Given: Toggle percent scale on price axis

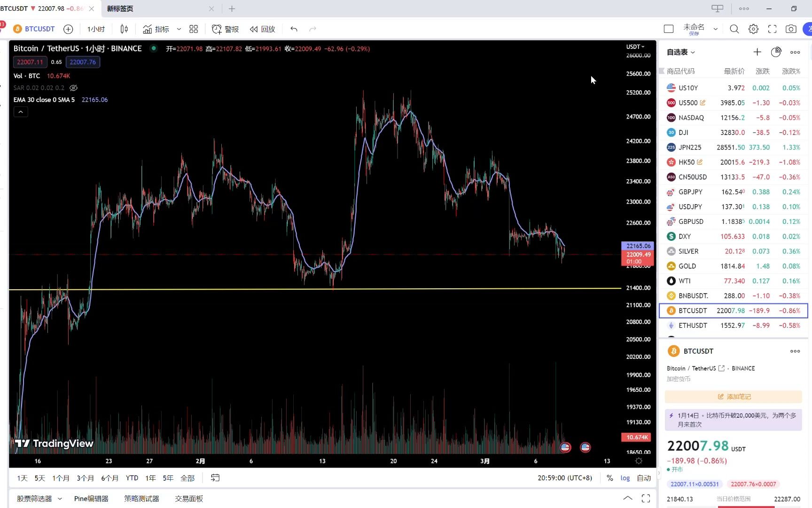Looking at the screenshot, I should [x=609, y=478].
